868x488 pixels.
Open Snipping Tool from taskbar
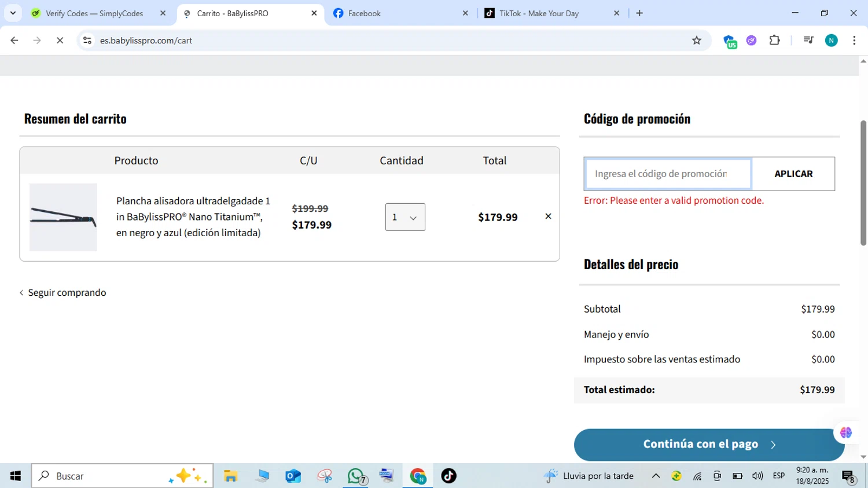pyautogui.click(x=325, y=476)
